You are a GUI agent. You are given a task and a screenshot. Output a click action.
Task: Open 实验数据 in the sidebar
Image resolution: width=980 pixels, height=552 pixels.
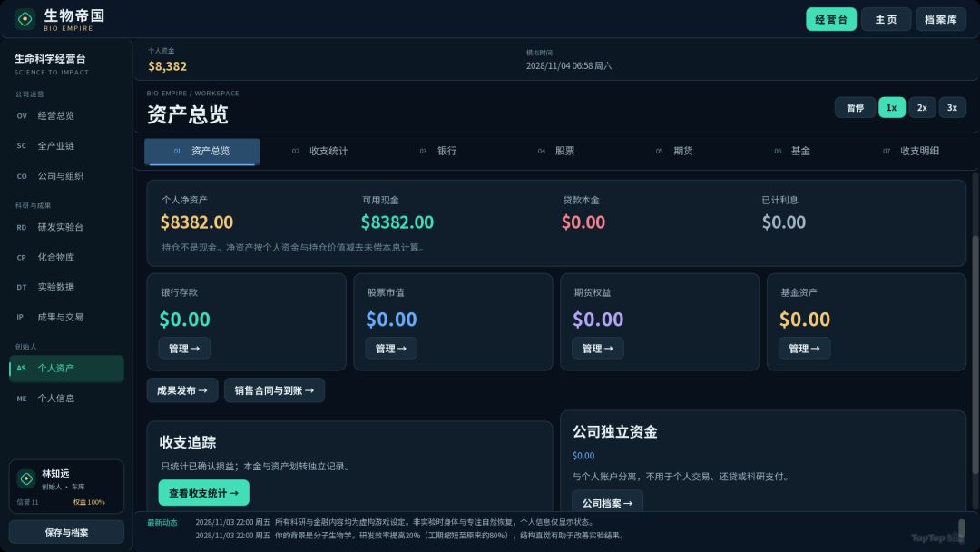(x=66, y=287)
